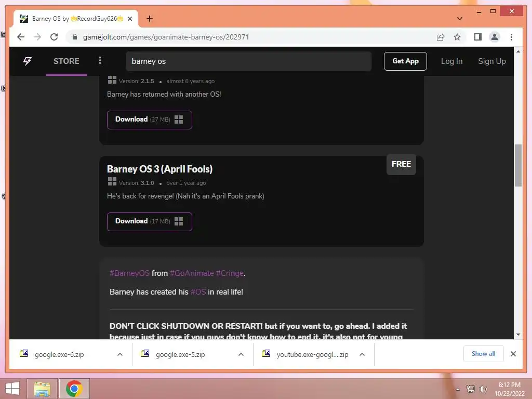Click the share page icon in address bar
This screenshot has height=399, width=532.
coord(441,37)
